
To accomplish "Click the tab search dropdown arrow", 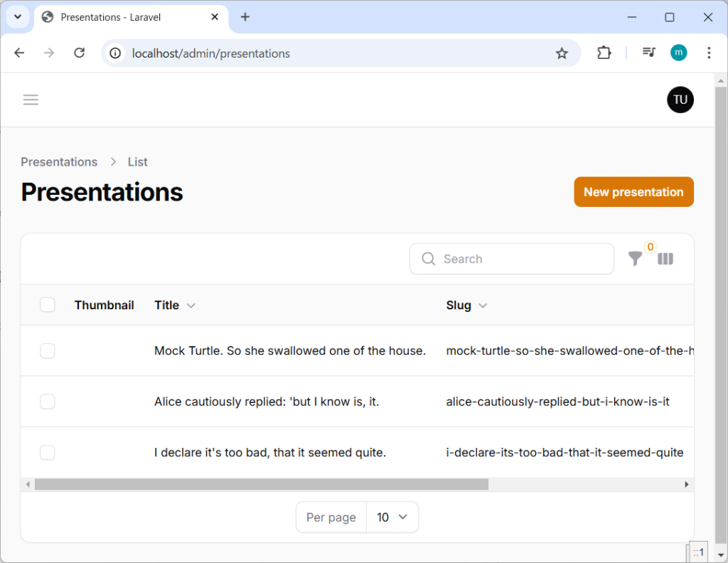I will pos(17,17).
